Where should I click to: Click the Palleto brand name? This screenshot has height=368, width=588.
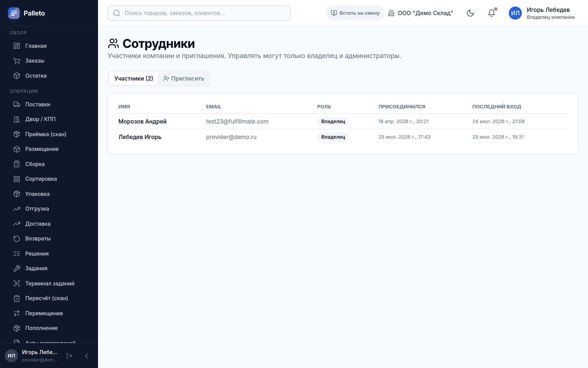[x=34, y=13]
